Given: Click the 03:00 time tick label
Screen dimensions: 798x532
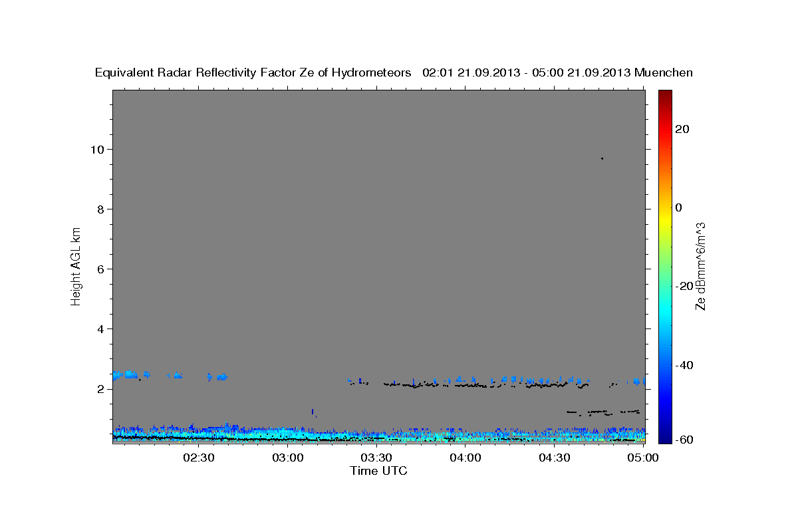Looking at the screenshot, I should pos(288,458).
